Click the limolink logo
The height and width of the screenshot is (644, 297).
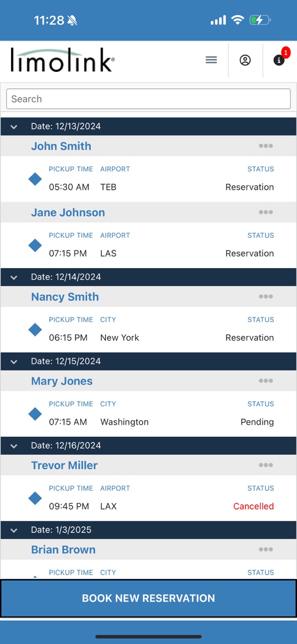(x=62, y=60)
